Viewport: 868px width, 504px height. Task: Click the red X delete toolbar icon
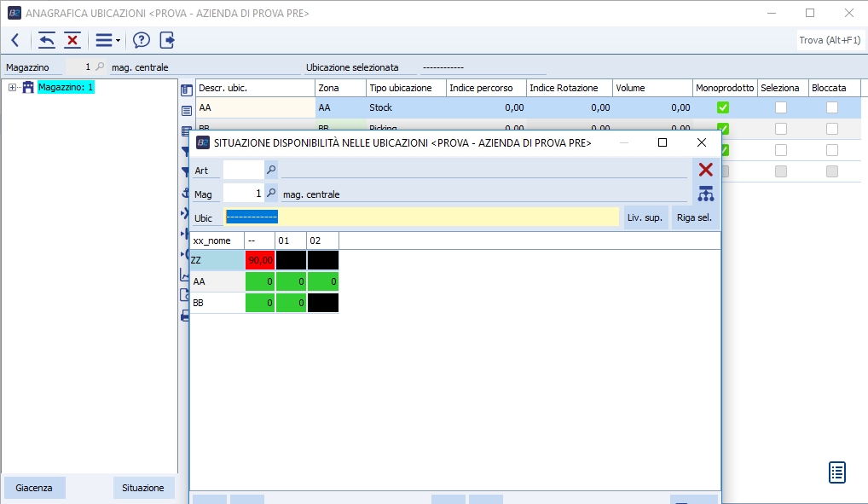tap(72, 40)
